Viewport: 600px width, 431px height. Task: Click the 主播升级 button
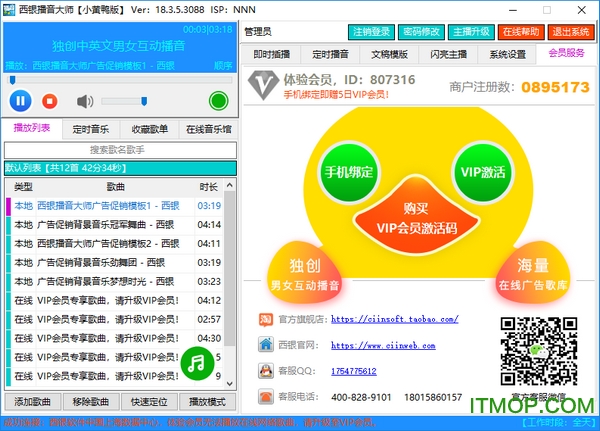[x=471, y=32]
